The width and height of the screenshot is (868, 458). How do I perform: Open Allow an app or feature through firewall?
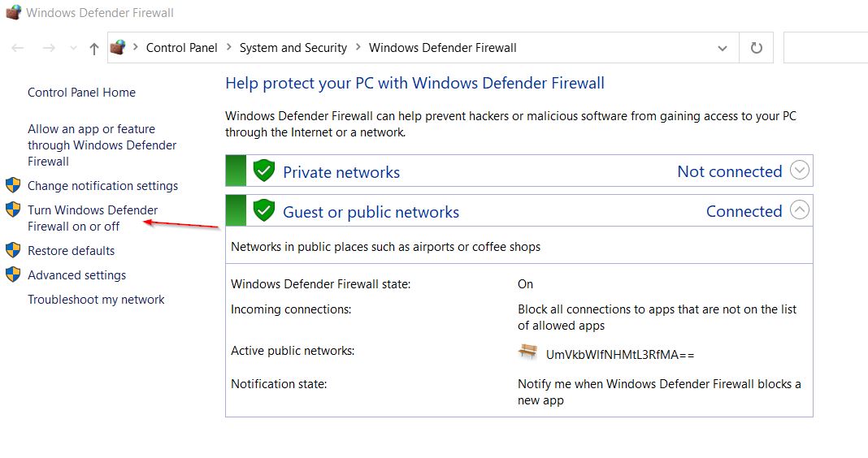[x=102, y=145]
